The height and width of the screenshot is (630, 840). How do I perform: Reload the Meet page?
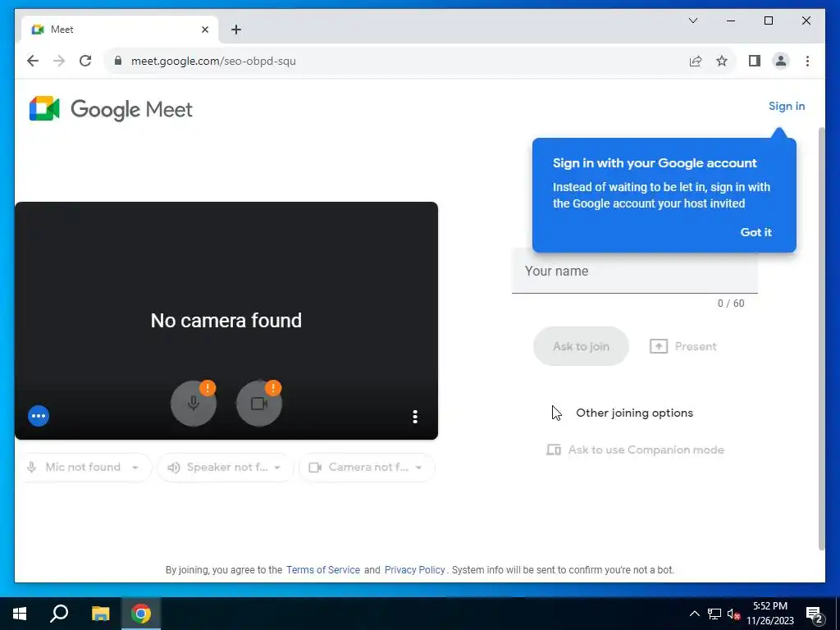pos(85,61)
